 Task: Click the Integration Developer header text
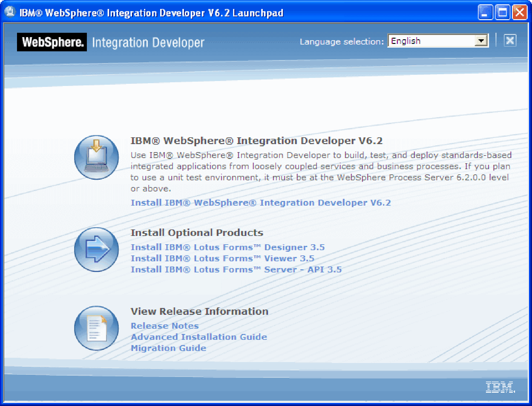(148, 42)
